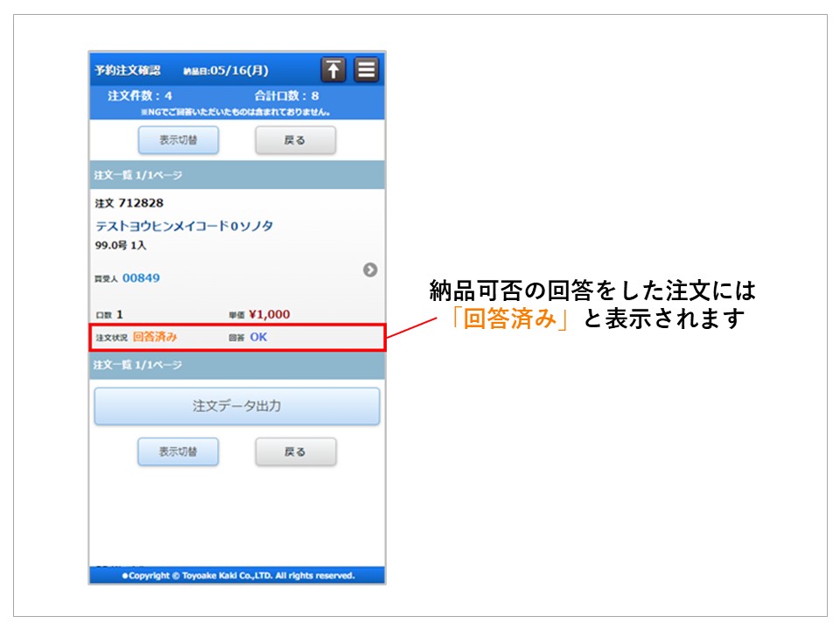Click the scroll-to-top arrow icon in header
This screenshot has width=840, height=630.
click(x=333, y=70)
